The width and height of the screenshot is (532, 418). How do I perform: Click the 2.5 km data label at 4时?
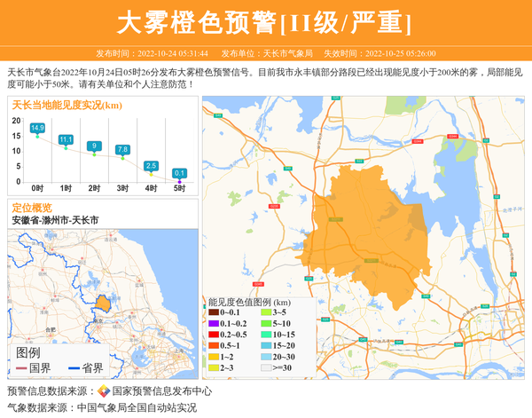151,166
